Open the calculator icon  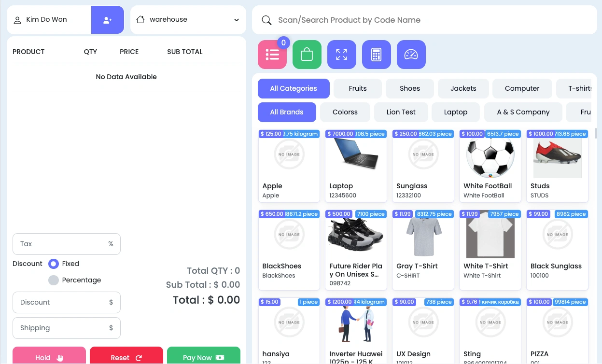[x=377, y=55]
